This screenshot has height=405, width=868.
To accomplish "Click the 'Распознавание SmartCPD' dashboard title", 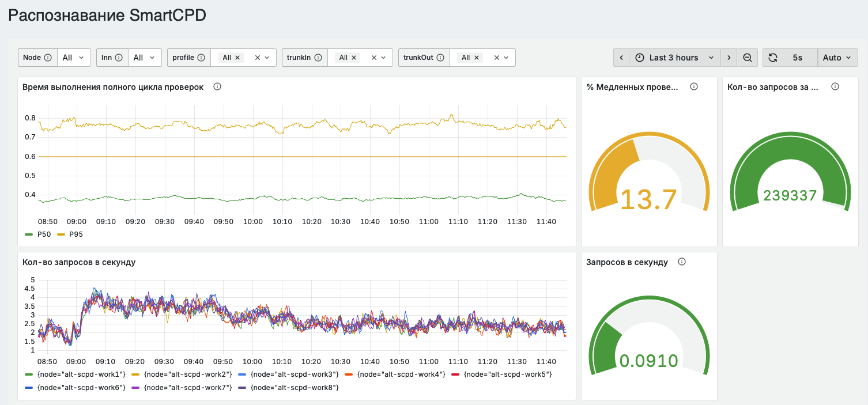I will click(x=107, y=16).
